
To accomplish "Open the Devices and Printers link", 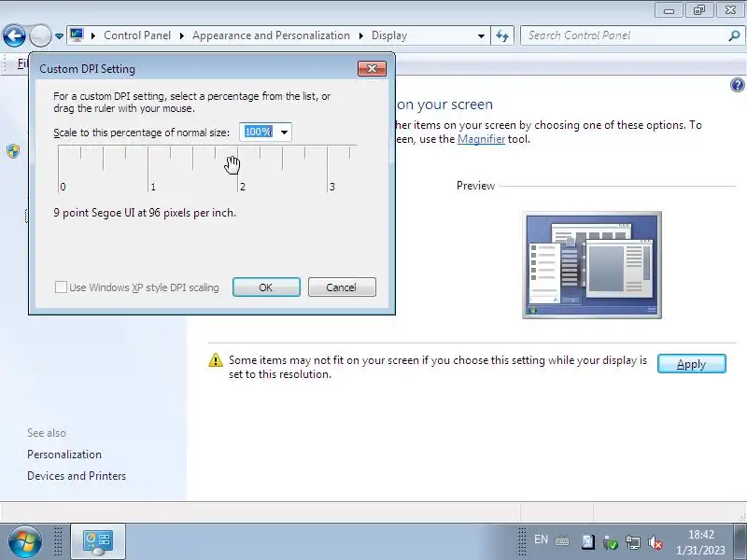I will click(77, 476).
